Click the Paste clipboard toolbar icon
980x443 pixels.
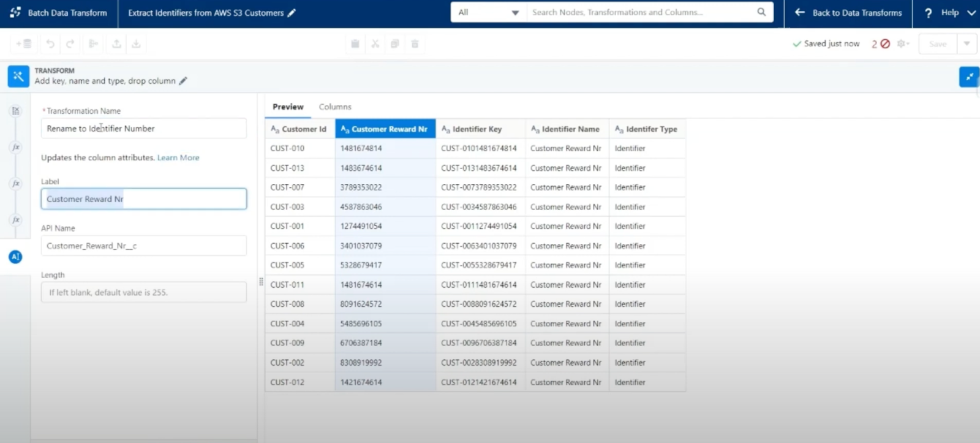(x=355, y=44)
